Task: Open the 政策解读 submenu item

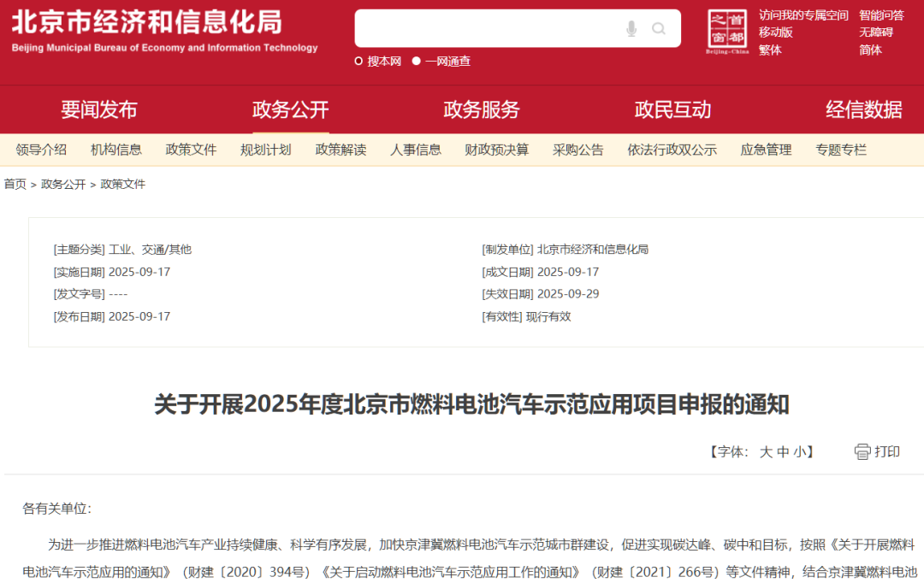Action: pos(341,150)
